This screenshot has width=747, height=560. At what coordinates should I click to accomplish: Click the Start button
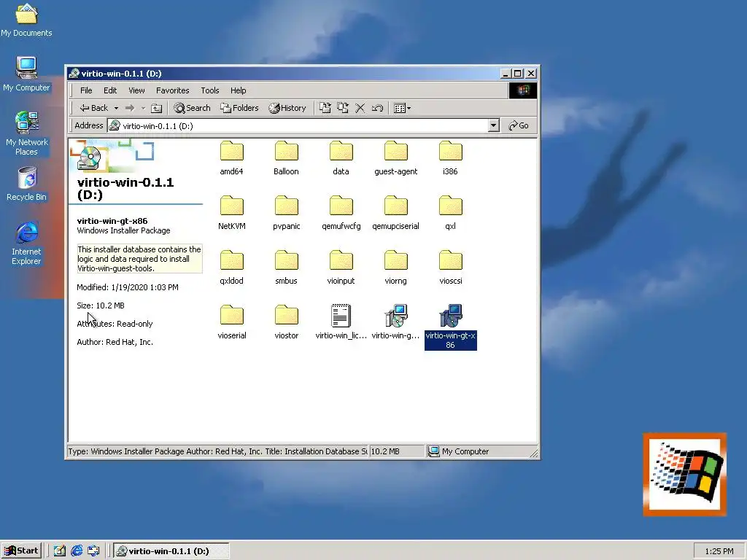coord(21,551)
